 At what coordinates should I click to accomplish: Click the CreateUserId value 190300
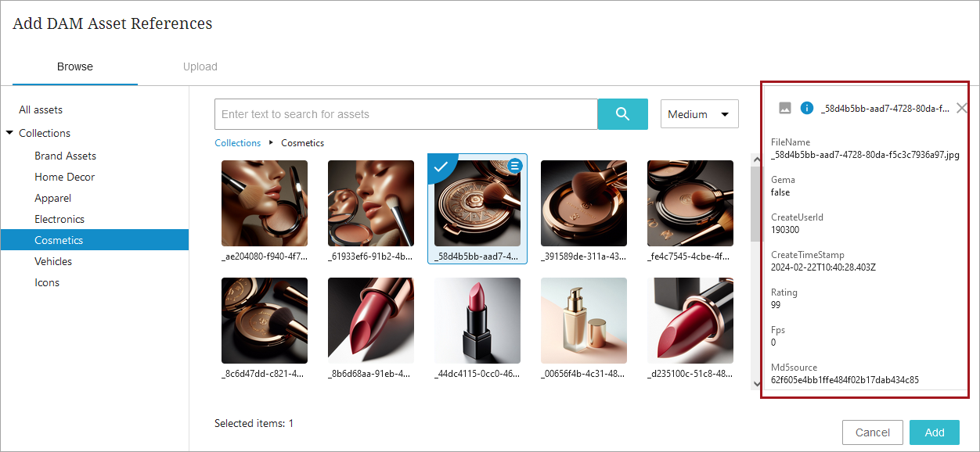[785, 230]
